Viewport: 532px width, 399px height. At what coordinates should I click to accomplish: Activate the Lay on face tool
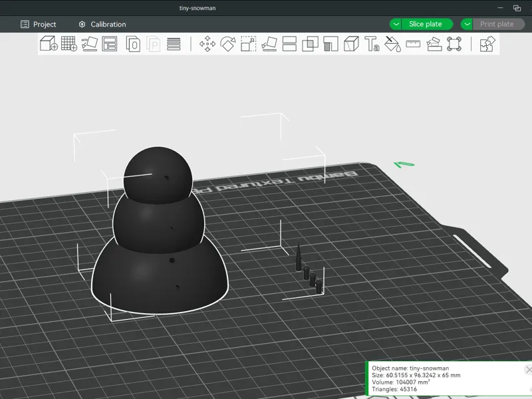point(269,44)
